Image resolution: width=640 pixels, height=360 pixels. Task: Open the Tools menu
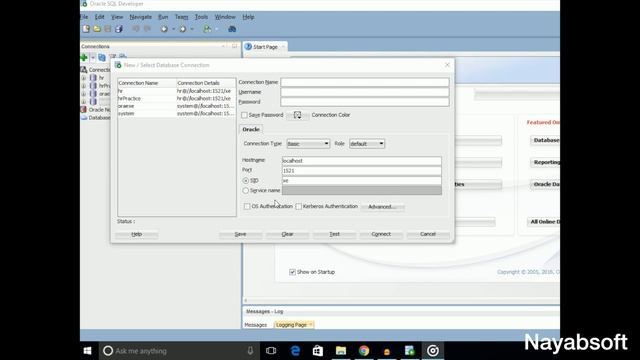[x=201, y=17]
